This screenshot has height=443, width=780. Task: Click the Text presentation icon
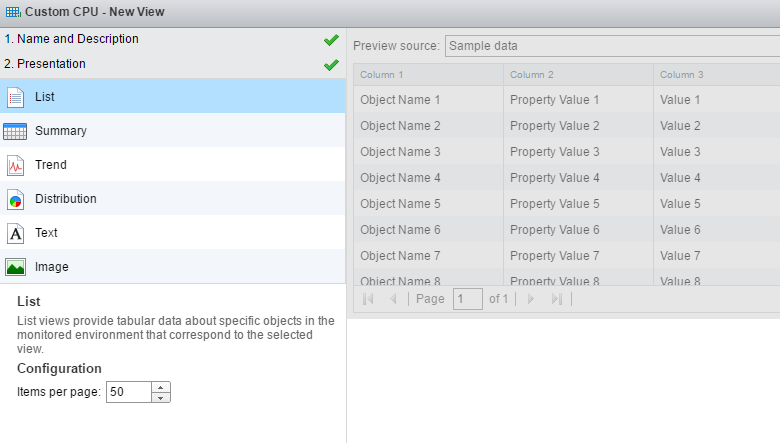15,233
